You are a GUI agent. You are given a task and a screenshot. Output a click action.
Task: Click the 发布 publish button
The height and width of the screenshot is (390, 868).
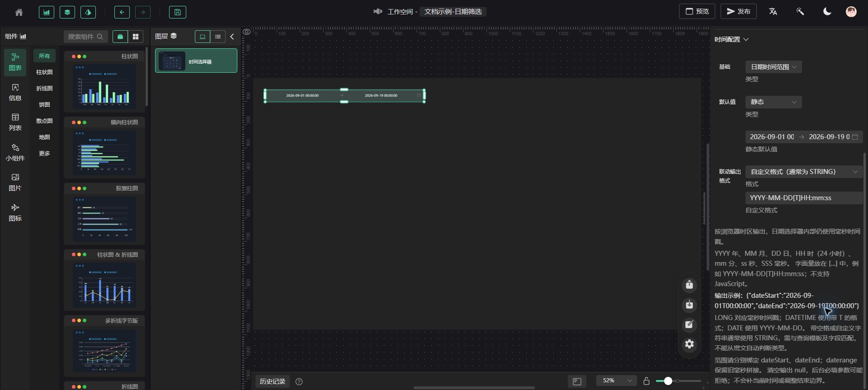point(739,11)
